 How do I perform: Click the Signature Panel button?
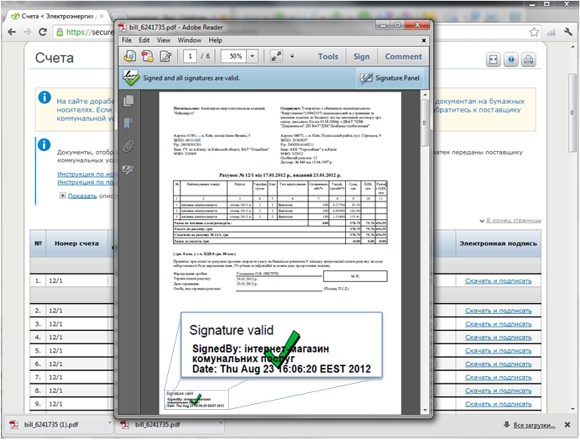(x=390, y=78)
